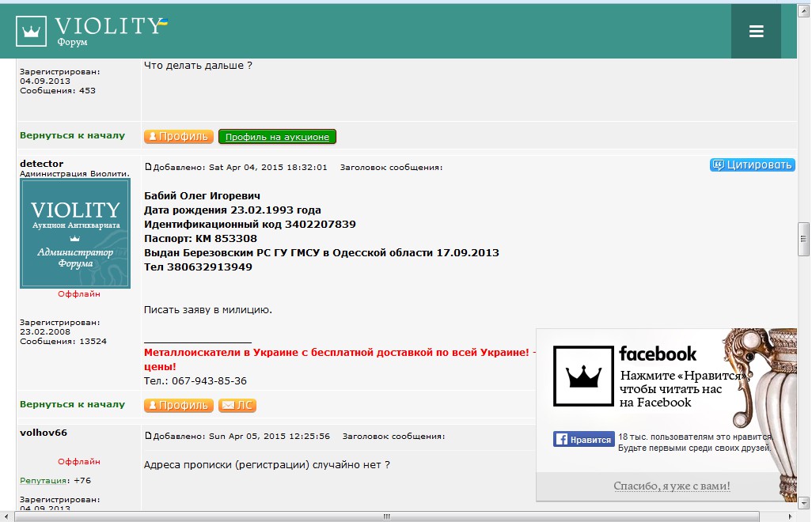
Task: Click Оффлайн status under volhov66
Action: pyautogui.click(x=78, y=461)
